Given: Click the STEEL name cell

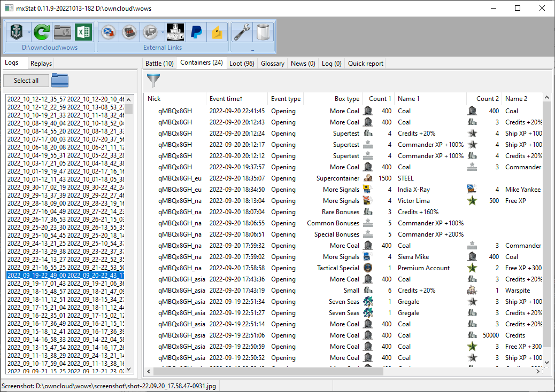Looking at the screenshot, I should click(x=406, y=178).
